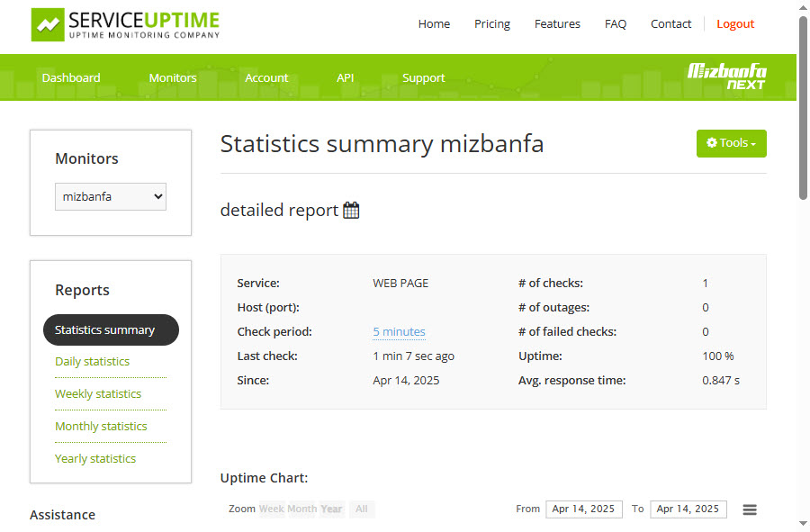Switch to the Monitors tab
This screenshot has width=810, height=532.
coord(173,78)
